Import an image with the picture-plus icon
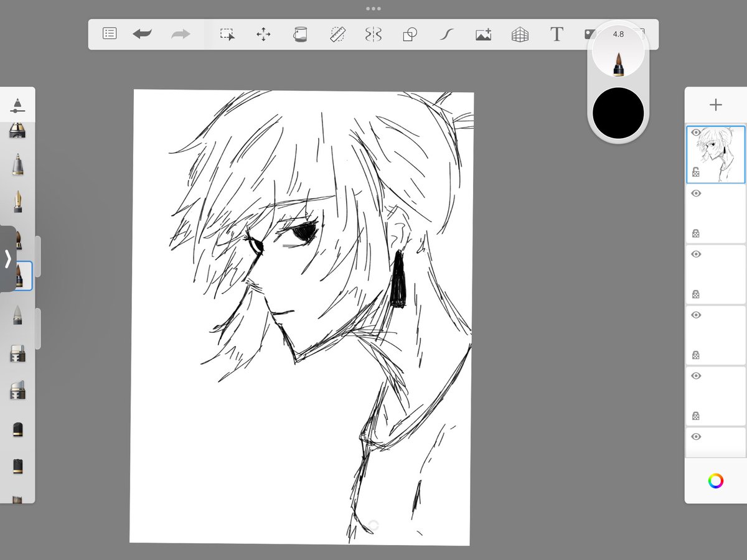 tap(483, 34)
